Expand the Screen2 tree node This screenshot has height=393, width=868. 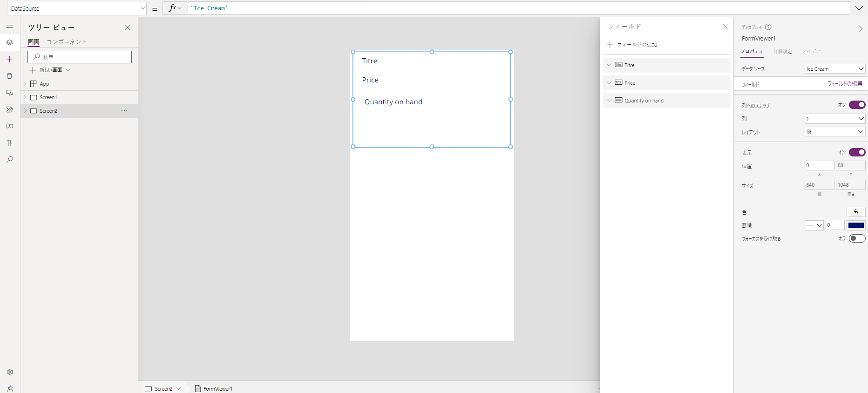coord(25,111)
